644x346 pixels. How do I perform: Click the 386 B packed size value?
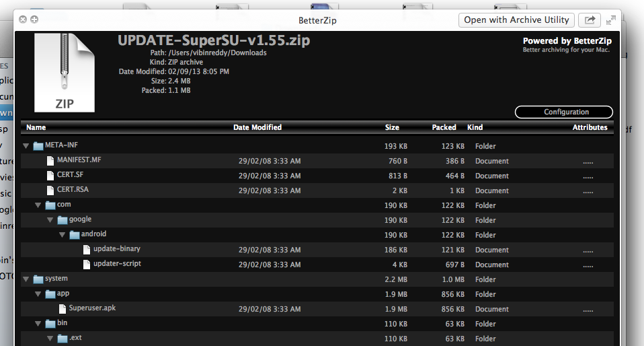[454, 161]
